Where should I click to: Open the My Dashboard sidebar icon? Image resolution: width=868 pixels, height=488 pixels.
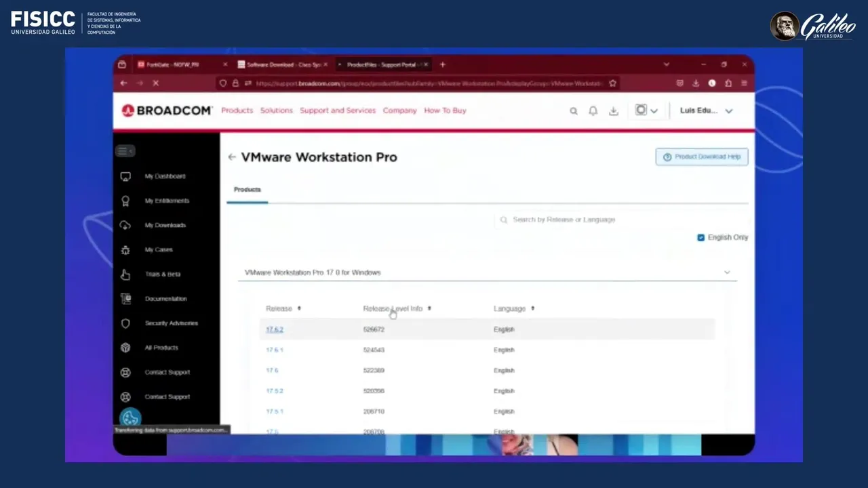(125, 176)
